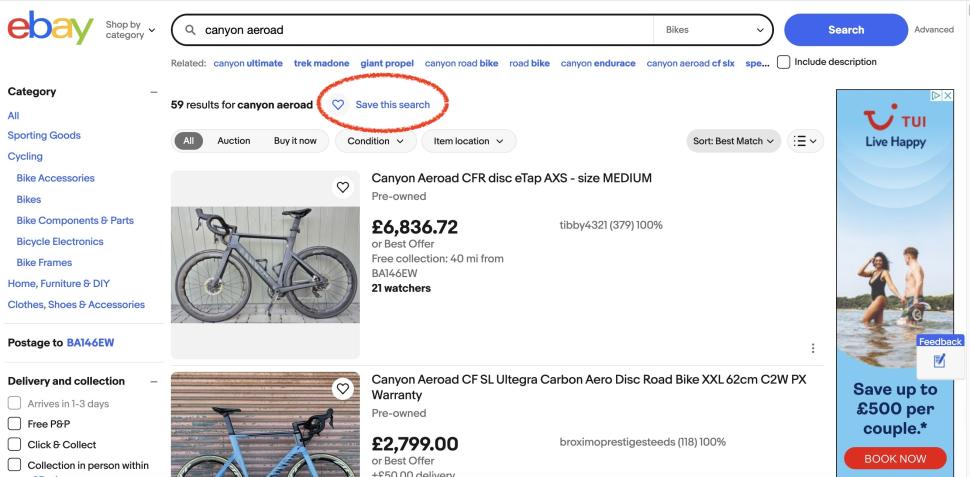970x477 pixels.
Task: Add Canyon Aeroad CF SL listing to watchlist
Action: (343, 388)
